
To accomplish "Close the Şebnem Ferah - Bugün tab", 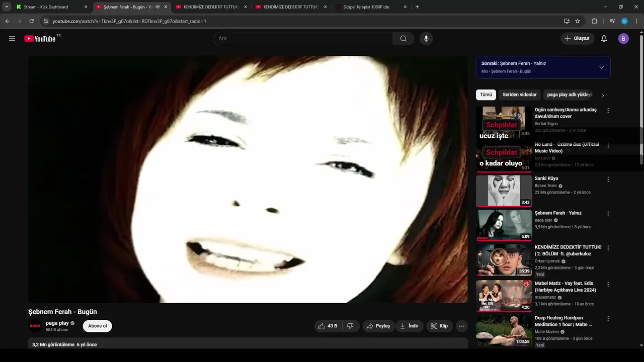I will (x=166, y=7).
